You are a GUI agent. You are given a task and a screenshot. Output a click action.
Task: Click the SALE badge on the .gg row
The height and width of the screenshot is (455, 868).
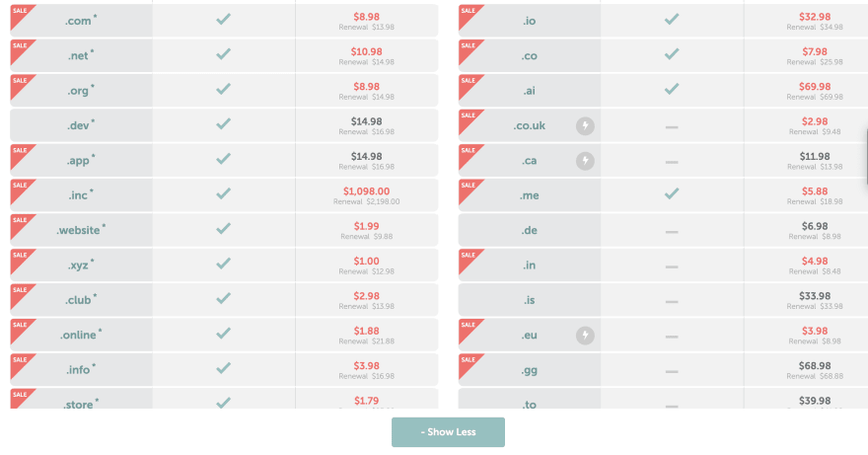[x=471, y=366]
